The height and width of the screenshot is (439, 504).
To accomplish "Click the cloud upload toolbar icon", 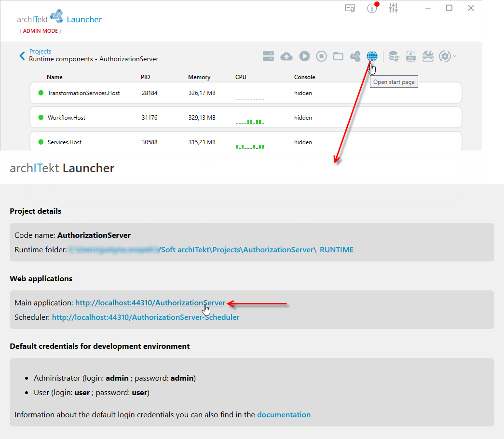I will click(x=286, y=56).
